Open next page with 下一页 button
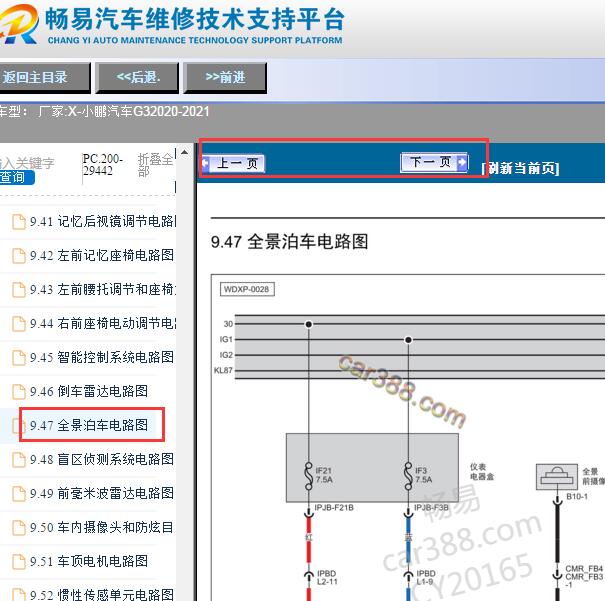 [434, 162]
